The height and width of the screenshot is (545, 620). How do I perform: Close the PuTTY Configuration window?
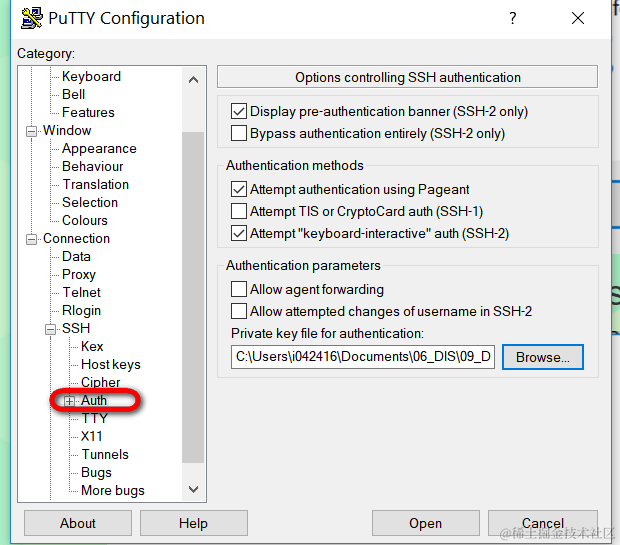(x=578, y=18)
